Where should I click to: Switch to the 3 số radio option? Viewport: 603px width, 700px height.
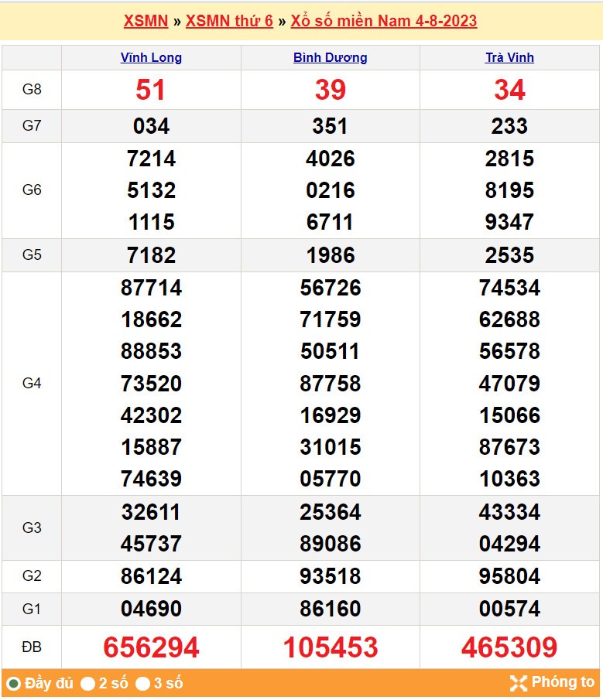tap(142, 684)
